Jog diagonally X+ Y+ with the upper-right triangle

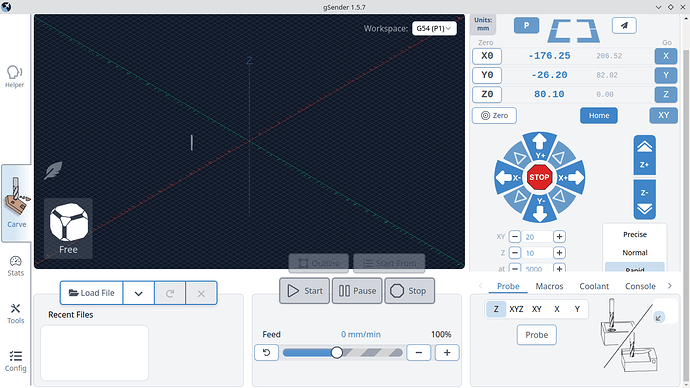pos(559,157)
